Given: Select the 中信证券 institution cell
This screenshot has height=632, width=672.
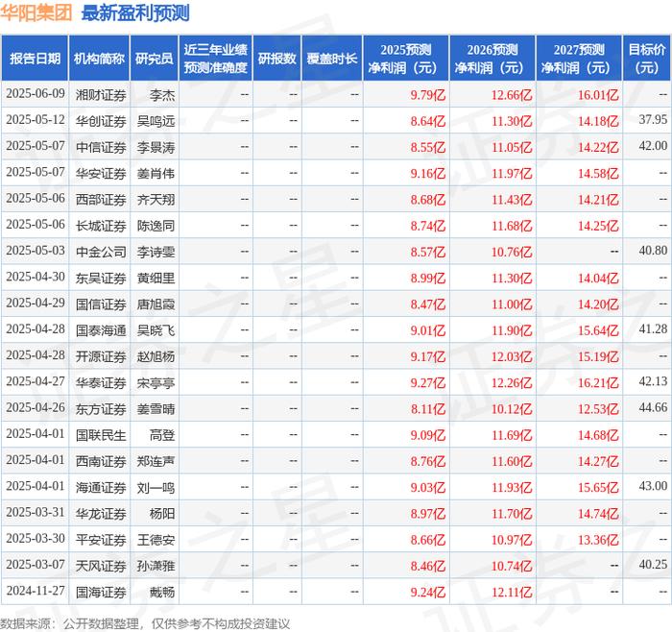Looking at the screenshot, I should pos(101,148).
